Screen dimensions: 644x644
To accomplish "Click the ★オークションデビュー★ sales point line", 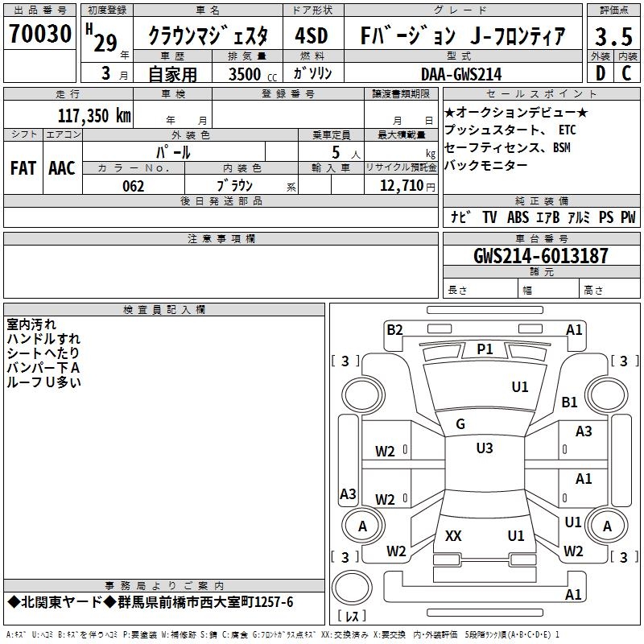I will click(516, 112).
